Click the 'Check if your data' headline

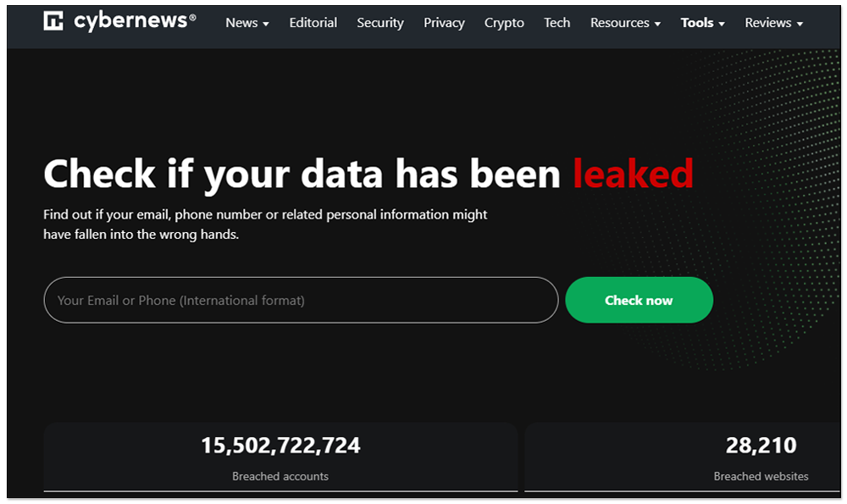(x=368, y=174)
